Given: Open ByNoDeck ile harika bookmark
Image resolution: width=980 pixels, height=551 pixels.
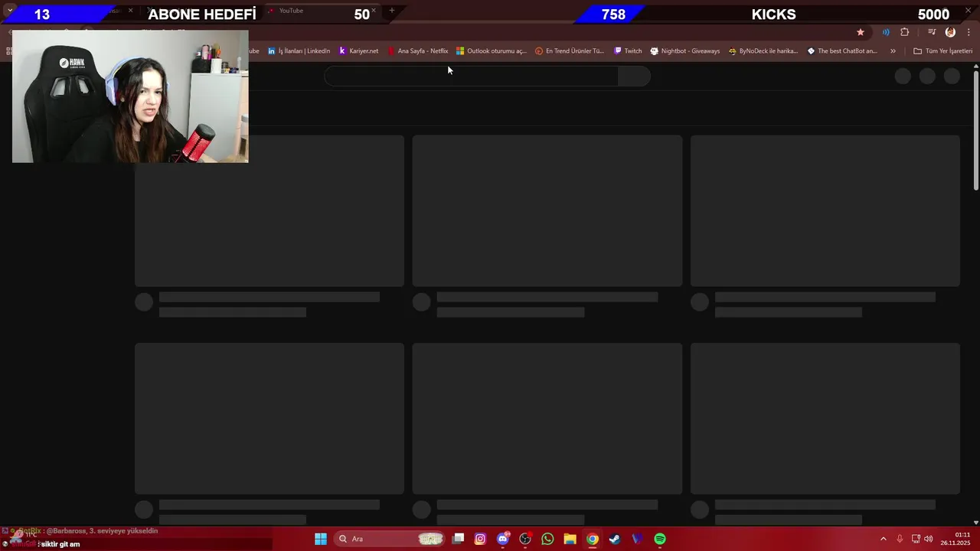Looking at the screenshot, I should coord(763,51).
